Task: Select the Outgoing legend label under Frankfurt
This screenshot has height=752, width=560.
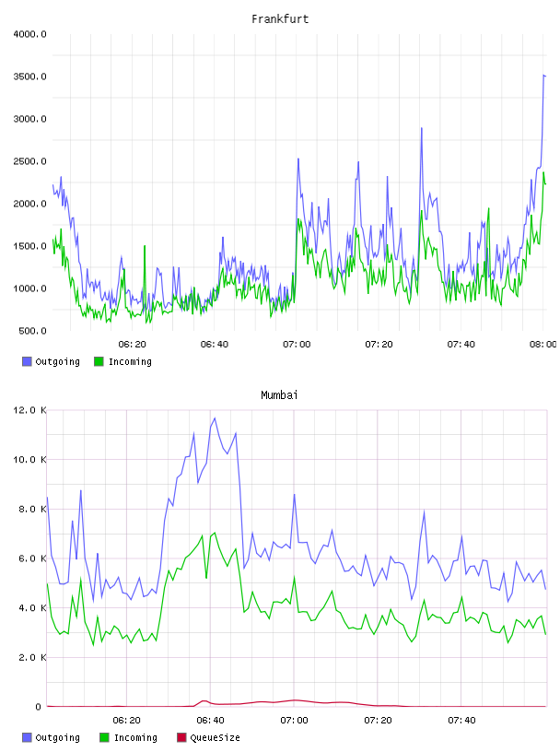Action: (57, 362)
